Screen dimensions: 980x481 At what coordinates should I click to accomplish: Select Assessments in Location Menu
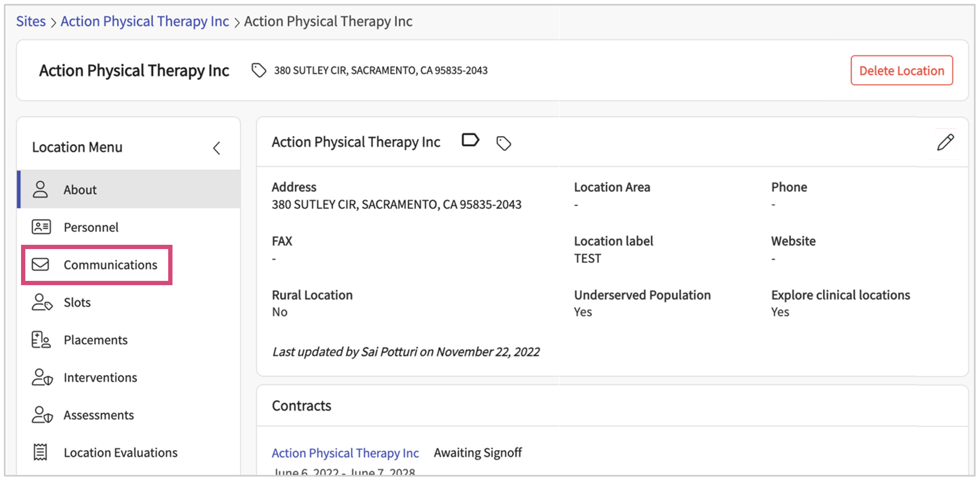click(x=99, y=415)
